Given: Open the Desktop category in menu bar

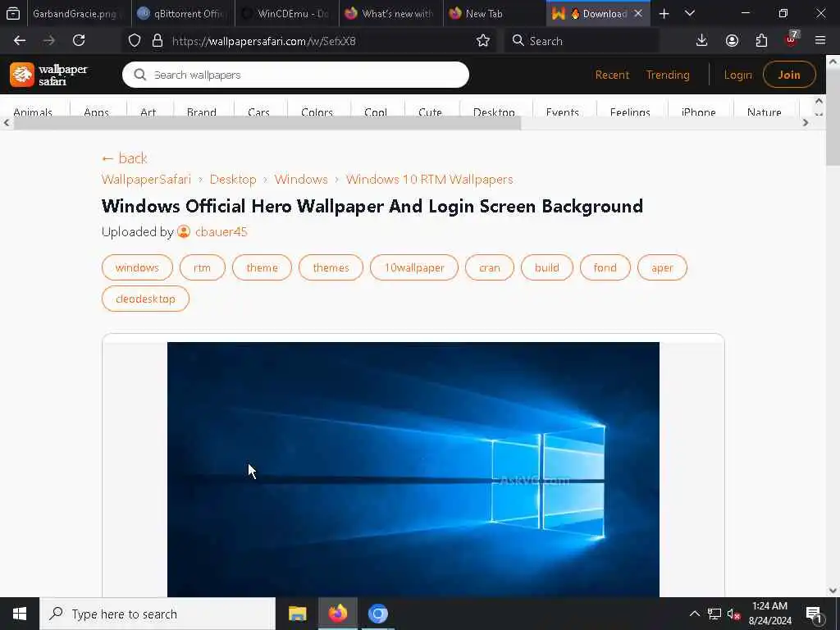Looking at the screenshot, I should point(494,112).
